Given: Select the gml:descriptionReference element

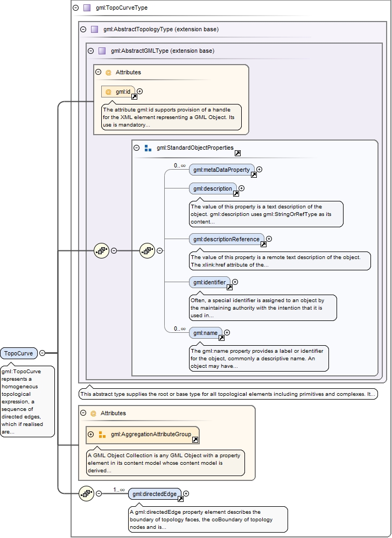Looking at the screenshot, I should pos(226,239).
